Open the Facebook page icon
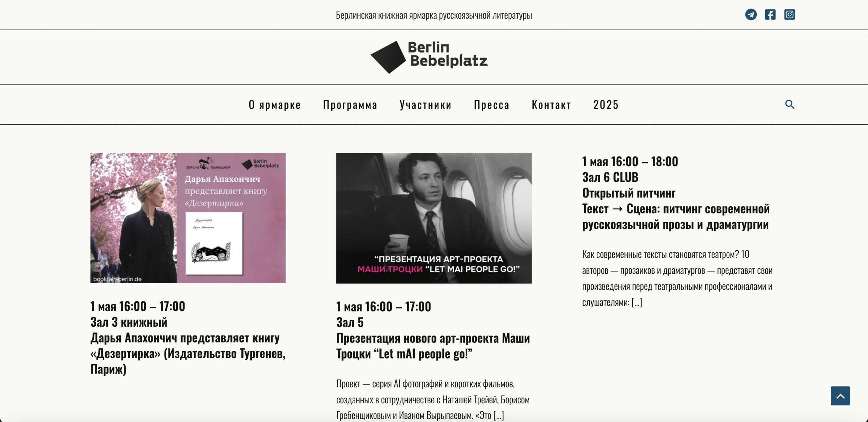 click(x=770, y=14)
